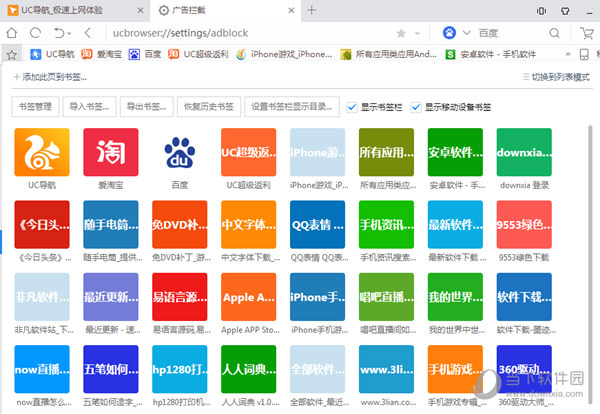Image resolution: width=600 pixels, height=414 pixels.
Task: Click the 书签管理 button
Action: [35, 106]
